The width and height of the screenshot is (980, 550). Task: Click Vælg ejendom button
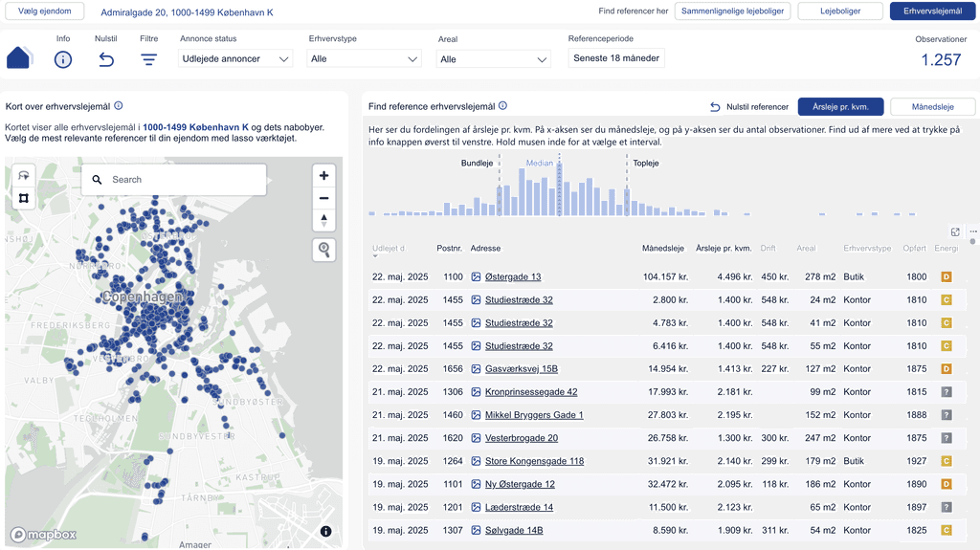tap(44, 11)
